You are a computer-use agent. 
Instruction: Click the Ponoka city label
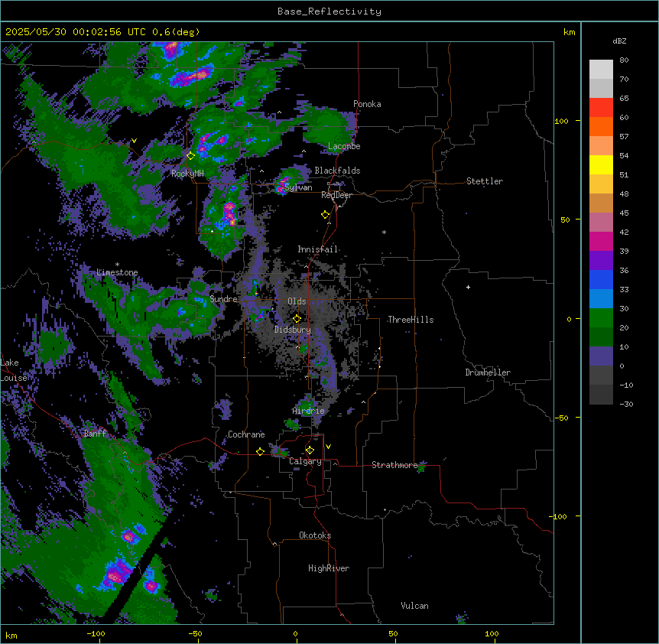[367, 104]
